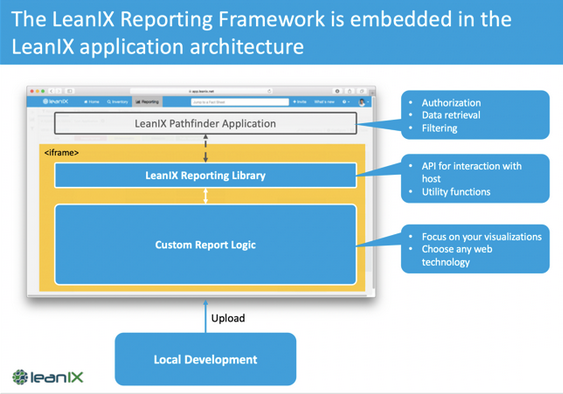The image size is (563, 394).
Task: Click the leanIX logo in the navbar
Action: [x=56, y=102]
